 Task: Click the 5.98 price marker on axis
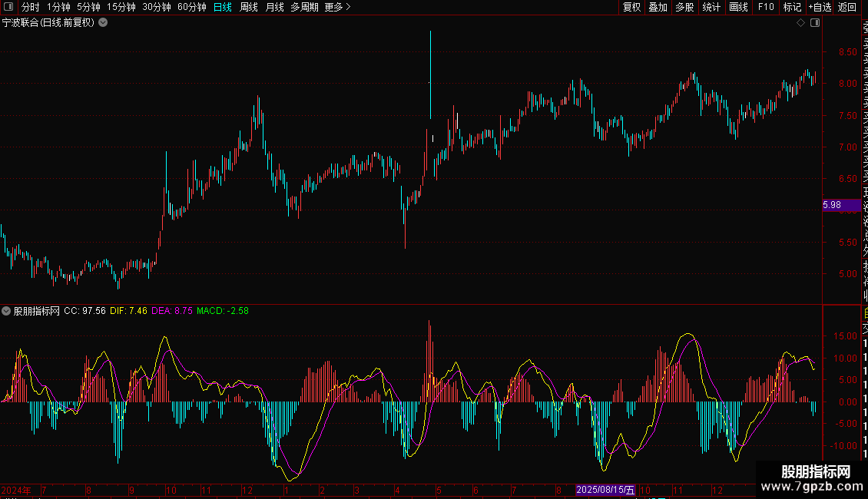coord(841,205)
